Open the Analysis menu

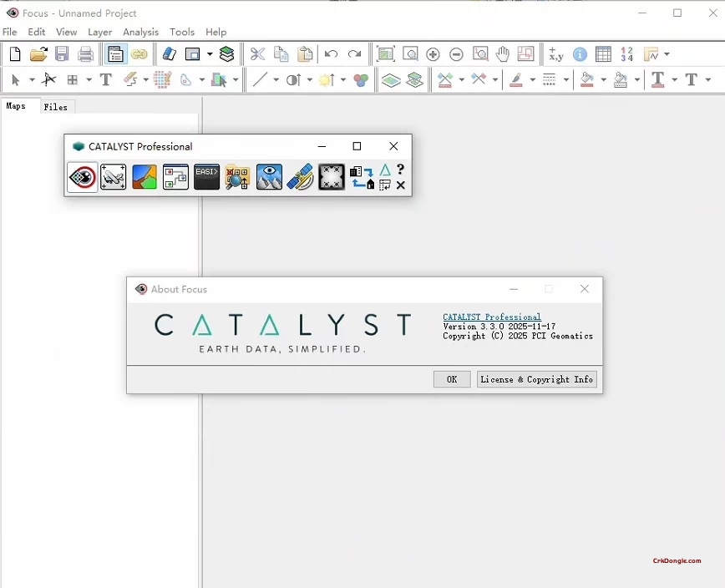tap(140, 32)
